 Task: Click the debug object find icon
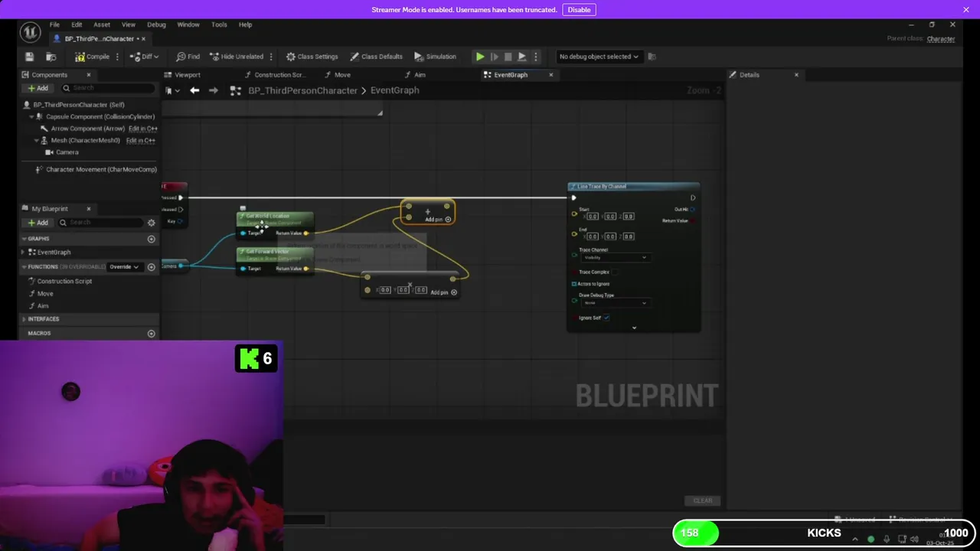click(652, 57)
